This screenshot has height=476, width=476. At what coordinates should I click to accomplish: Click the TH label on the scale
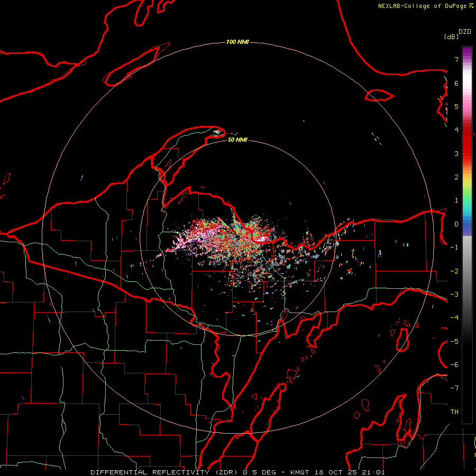point(454,412)
